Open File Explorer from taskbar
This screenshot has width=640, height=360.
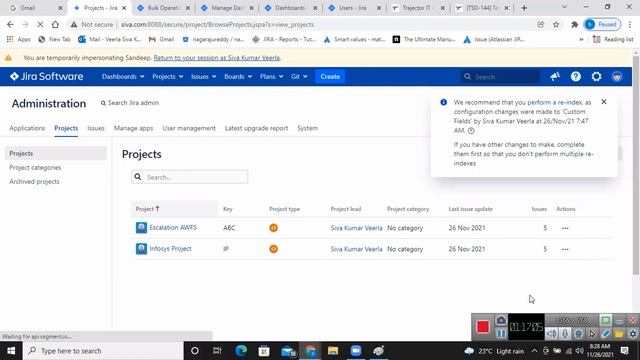[x=333, y=351]
